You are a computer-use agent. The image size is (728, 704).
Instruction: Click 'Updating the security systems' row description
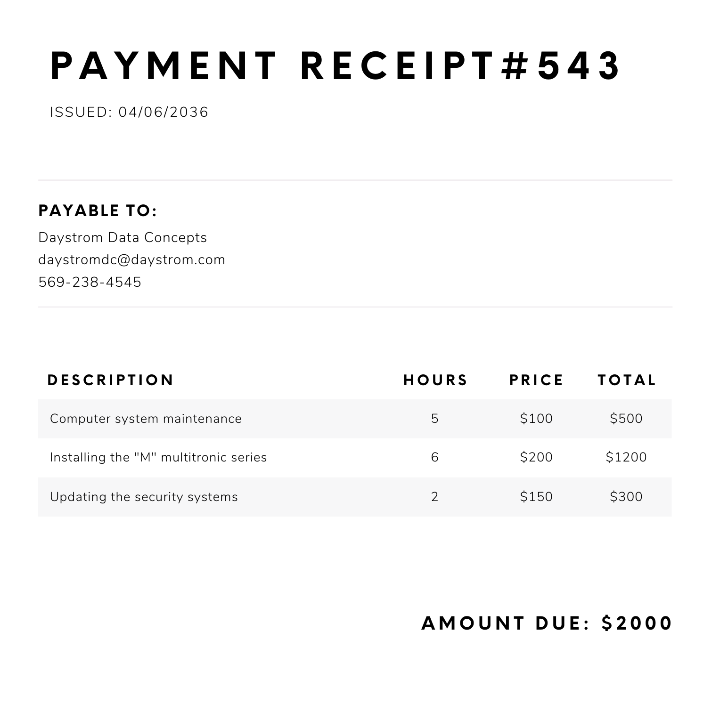pos(144,497)
